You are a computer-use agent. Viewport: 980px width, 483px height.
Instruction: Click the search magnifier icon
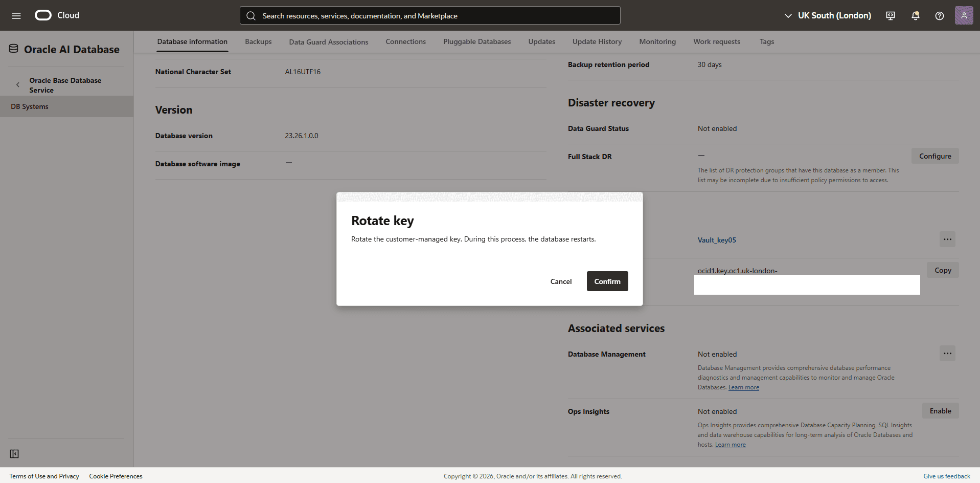pos(251,16)
